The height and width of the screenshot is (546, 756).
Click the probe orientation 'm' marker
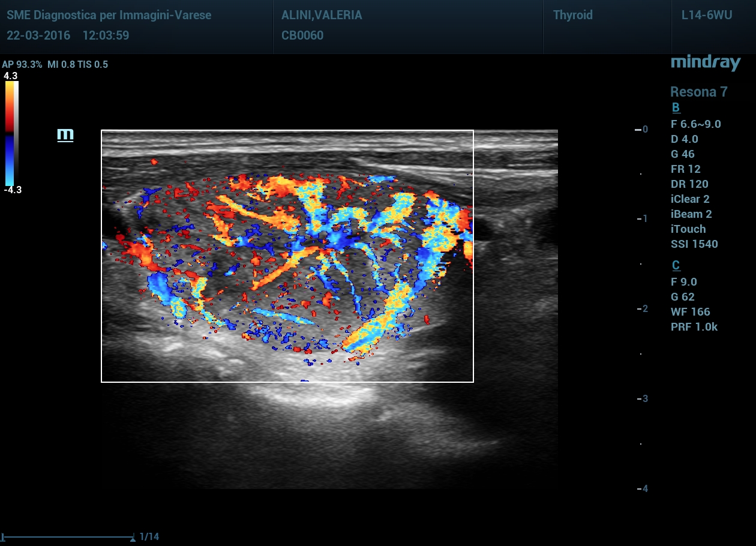[x=65, y=135]
